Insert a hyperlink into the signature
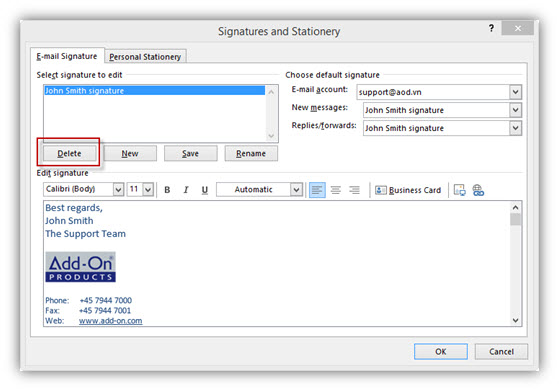559x391 pixels. (x=478, y=190)
